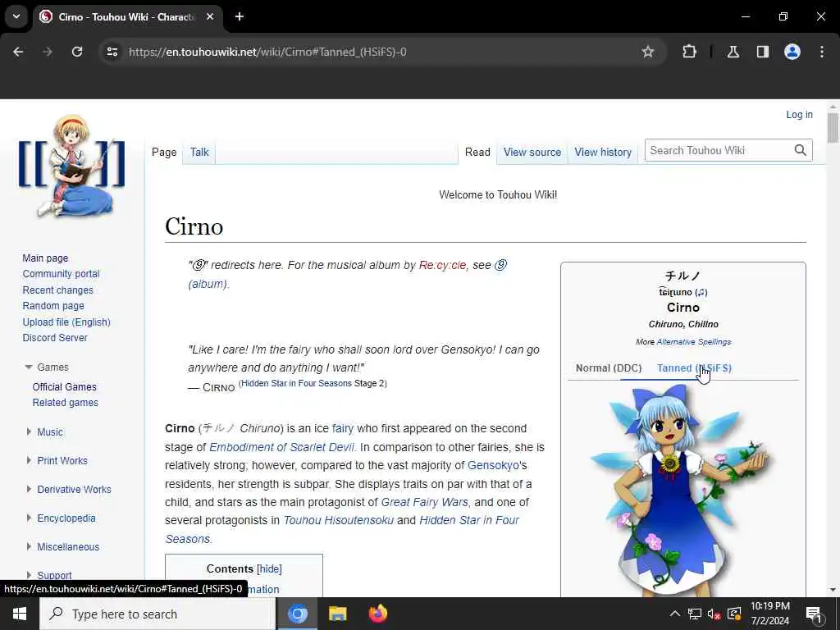Expand the Encyclopedia sidebar section
Viewport: 840px width, 630px height.
click(x=29, y=518)
